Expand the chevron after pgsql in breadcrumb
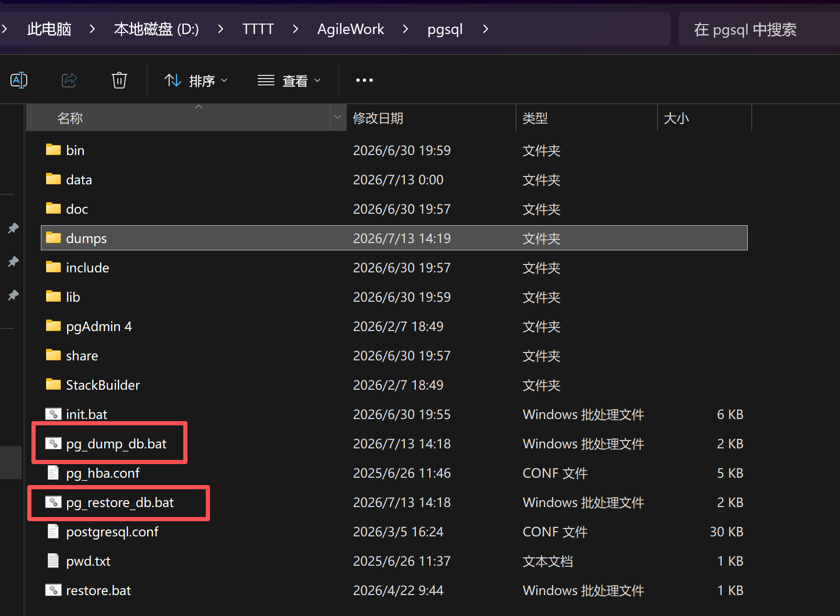Screen dimensions: 840x616 (x=485, y=29)
